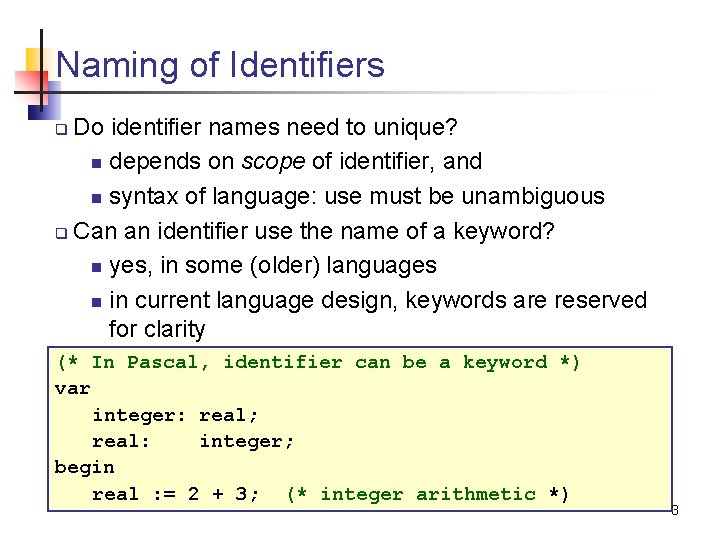
Task: Click the comment '(* integer arithmetic *)'
Action: point(428,494)
